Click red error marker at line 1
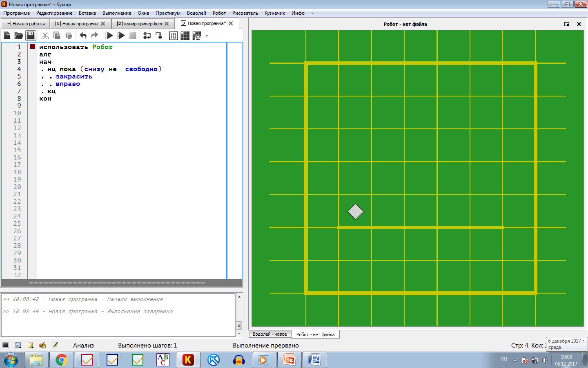 (x=33, y=47)
